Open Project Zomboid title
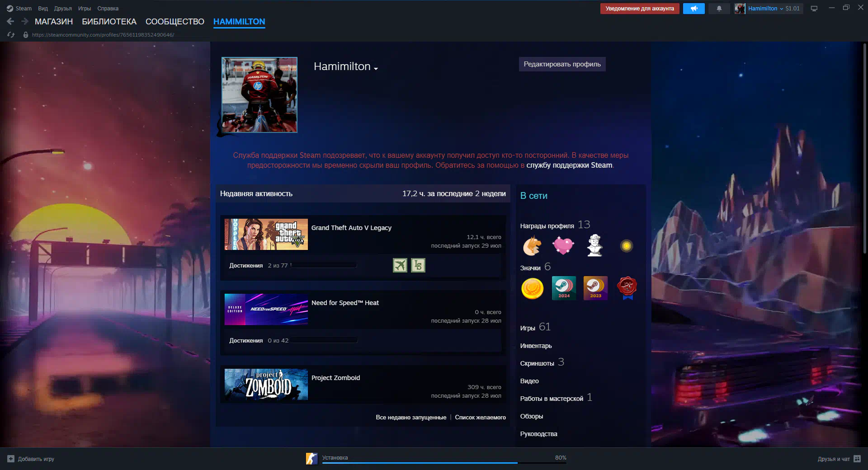This screenshot has width=868, height=470. [335, 378]
